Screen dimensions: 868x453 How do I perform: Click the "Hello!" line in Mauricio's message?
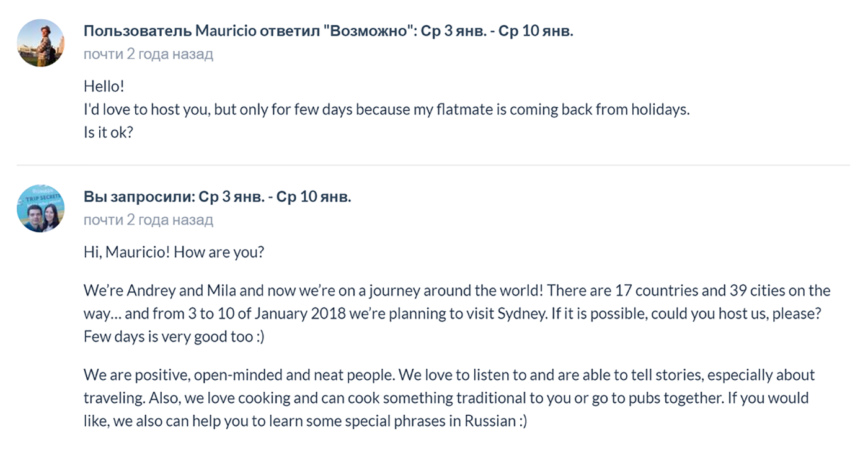click(x=104, y=86)
